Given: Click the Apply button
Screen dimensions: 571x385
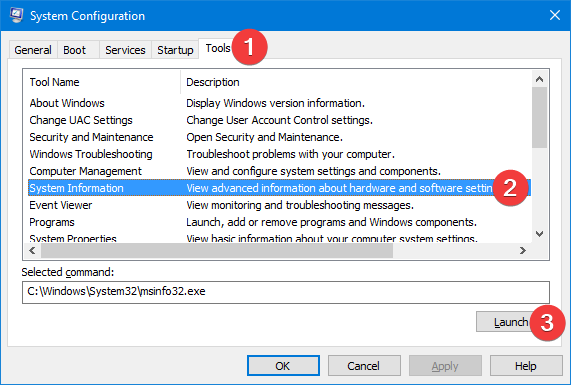Looking at the screenshot, I should [x=445, y=366].
